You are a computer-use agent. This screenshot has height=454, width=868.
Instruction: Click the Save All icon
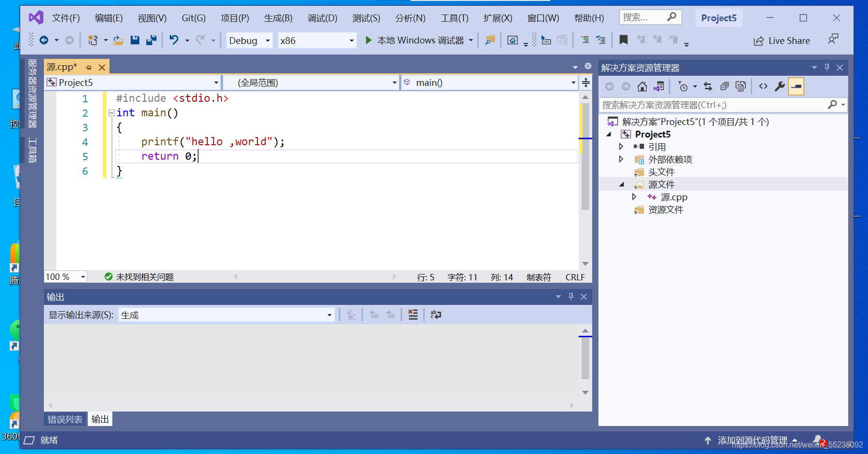click(151, 40)
